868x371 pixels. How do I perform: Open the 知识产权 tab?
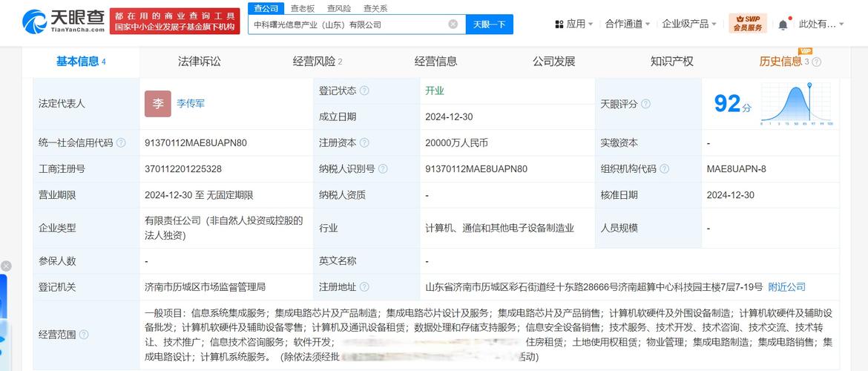[672, 62]
